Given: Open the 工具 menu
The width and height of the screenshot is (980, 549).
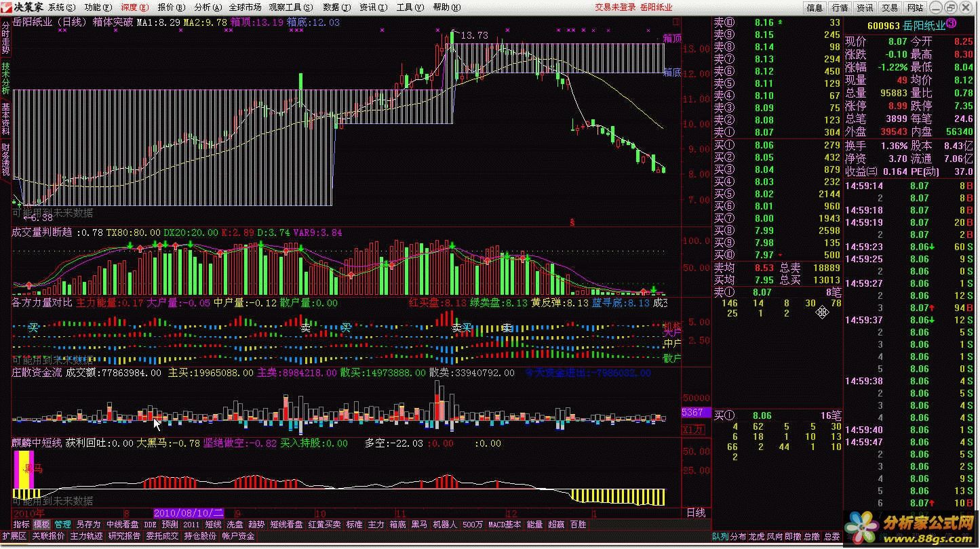Looking at the screenshot, I should point(410,7).
